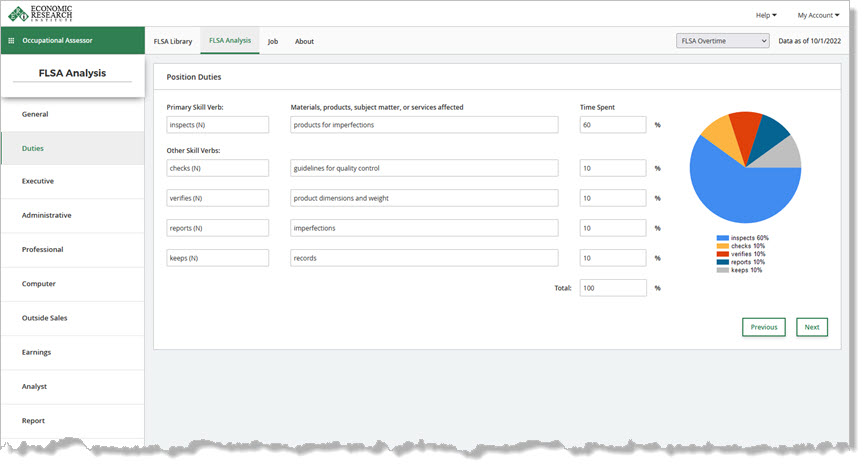Select the 60 percent time spent field
865x470 pixels.
pos(613,125)
